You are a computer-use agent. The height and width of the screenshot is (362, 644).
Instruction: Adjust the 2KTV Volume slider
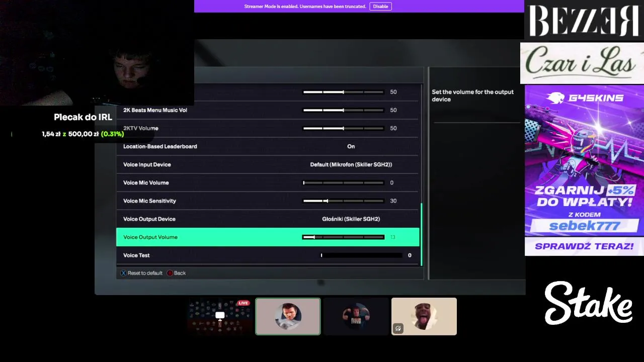click(x=343, y=128)
